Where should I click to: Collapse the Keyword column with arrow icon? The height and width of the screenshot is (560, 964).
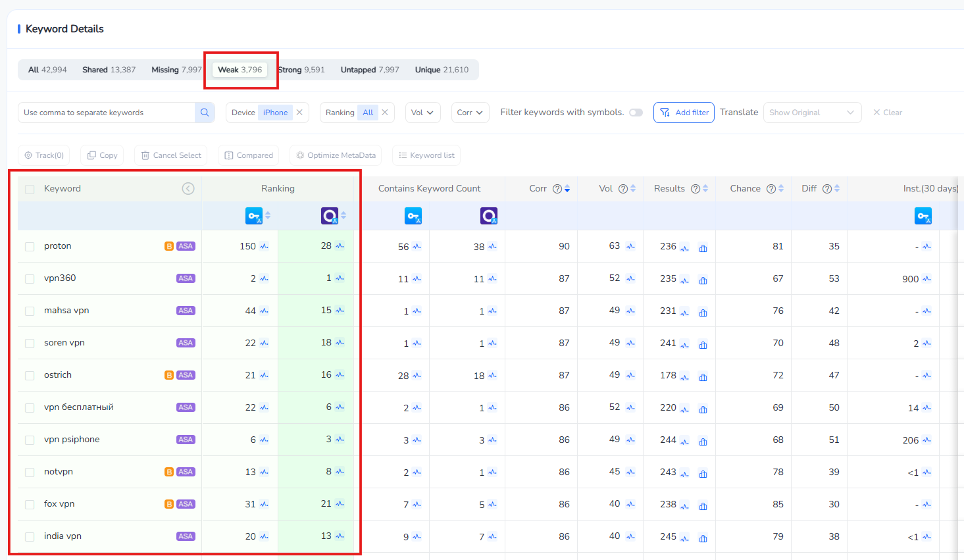(x=188, y=189)
